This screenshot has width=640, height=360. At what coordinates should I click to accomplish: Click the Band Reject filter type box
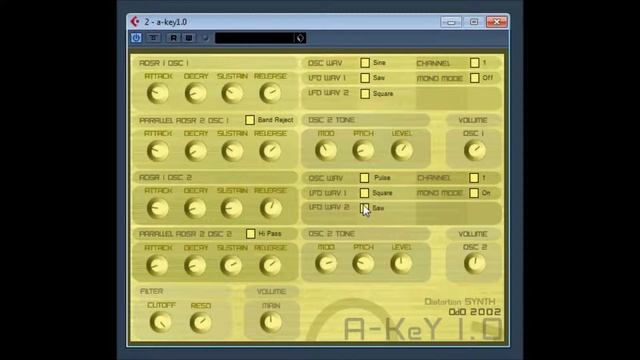(250, 120)
